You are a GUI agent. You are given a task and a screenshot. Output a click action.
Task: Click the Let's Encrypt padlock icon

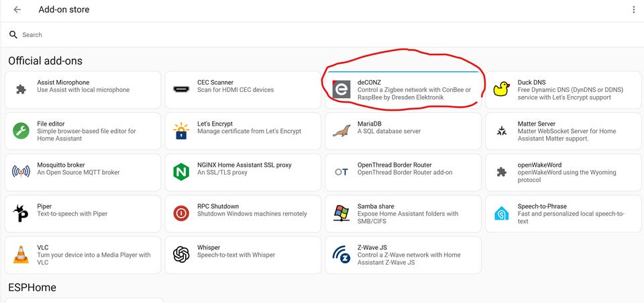tap(181, 131)
